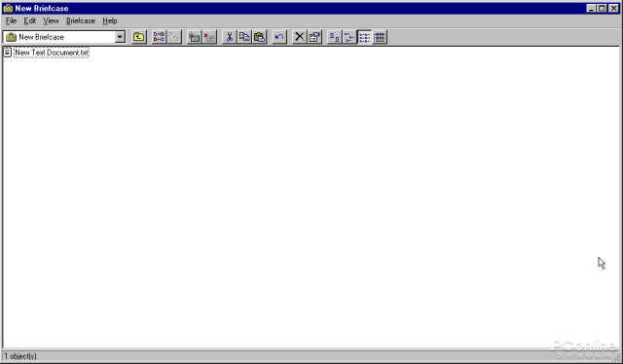This screenshot has width=623, height=364.
Task: Switch to Small Icons view
Action: point(349,37)
